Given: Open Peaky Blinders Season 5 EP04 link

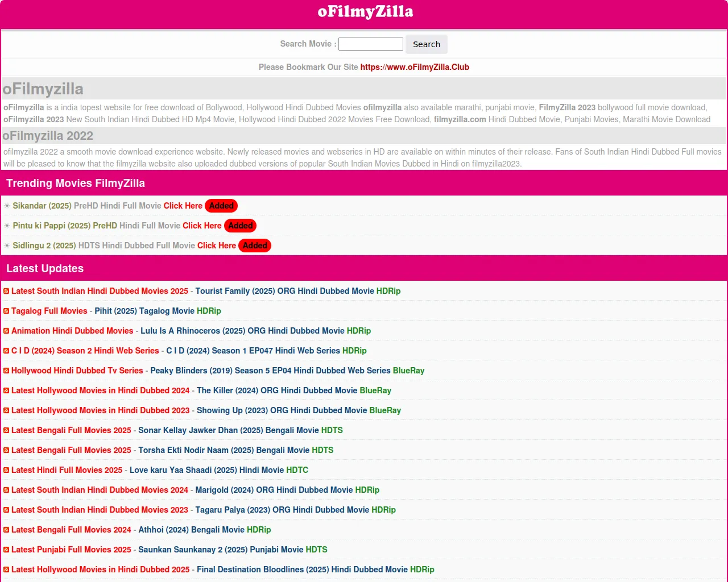Looking at the screenshot, I should (288, 371).
